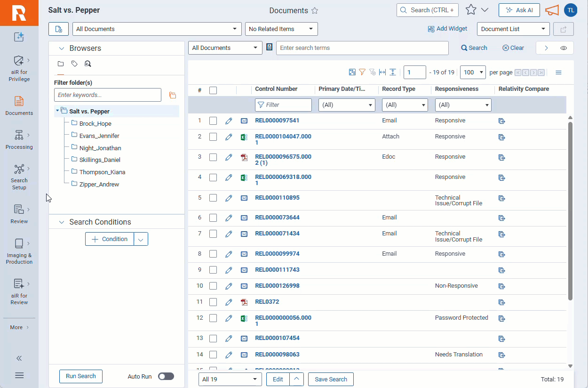Click the Save Search button
This screenshot has height=388, width=588.
331,379
